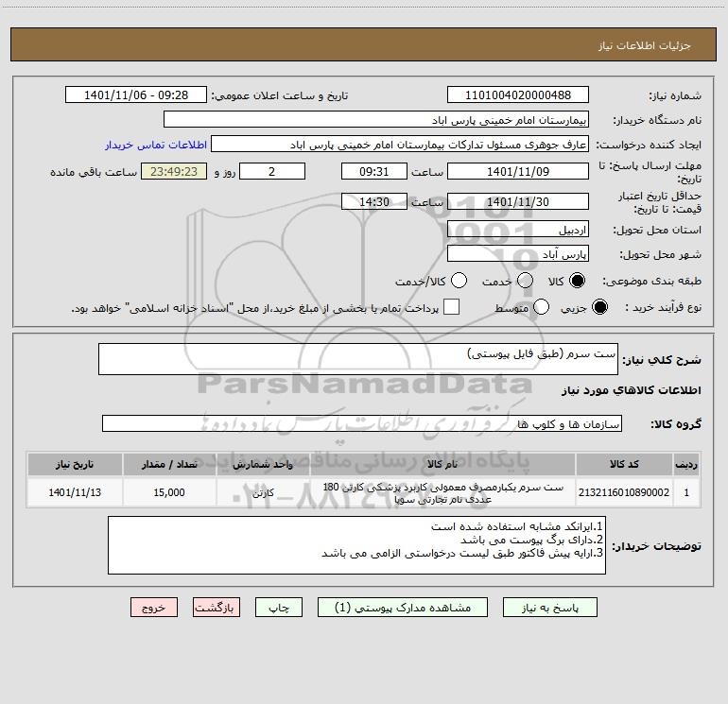Viewport: 728px width, 704px height.
Task: Click the شماره نیاز field 1101004020000488
Action: [518, 94]
